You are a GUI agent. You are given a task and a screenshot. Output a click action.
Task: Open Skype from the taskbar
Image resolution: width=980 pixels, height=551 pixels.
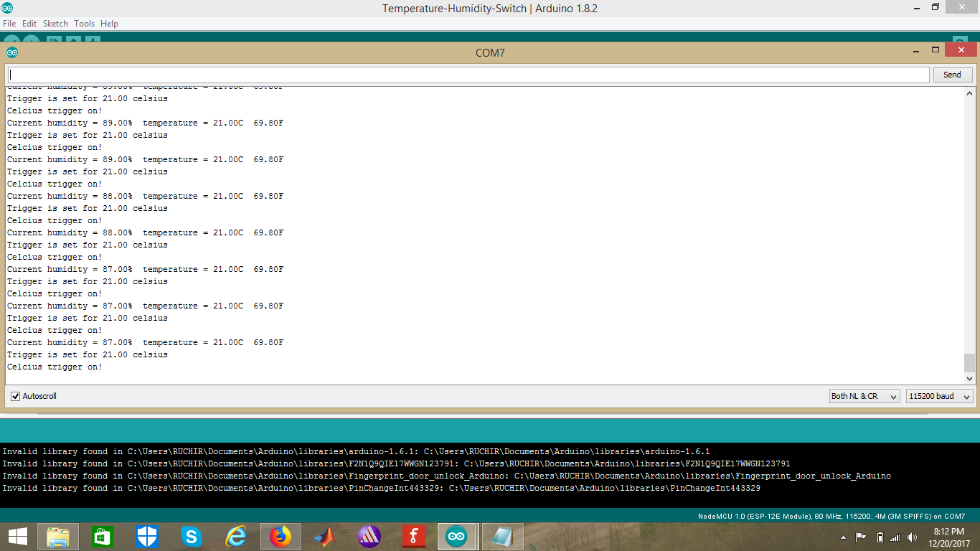click(x=192, y=536)
